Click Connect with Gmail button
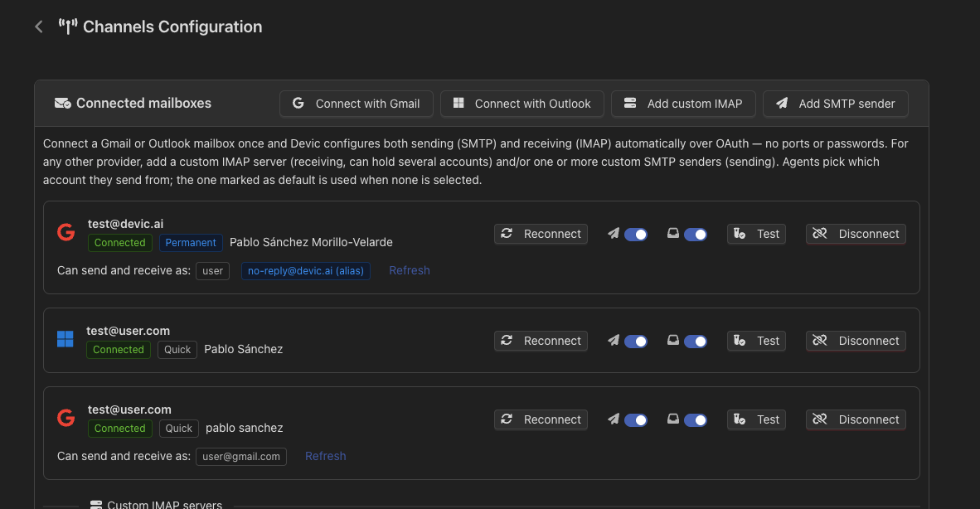Screen dimensions: 980x509 pos(357,104)
